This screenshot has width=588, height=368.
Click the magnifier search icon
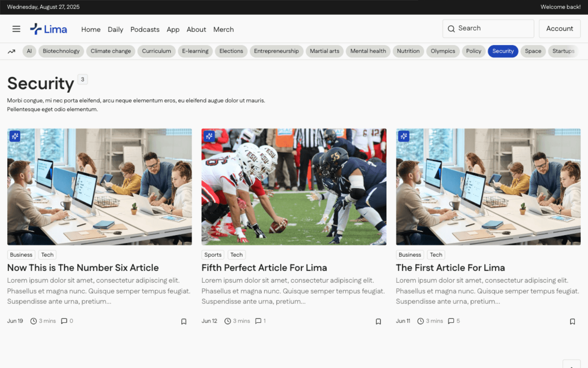click(x=451, y=29)
